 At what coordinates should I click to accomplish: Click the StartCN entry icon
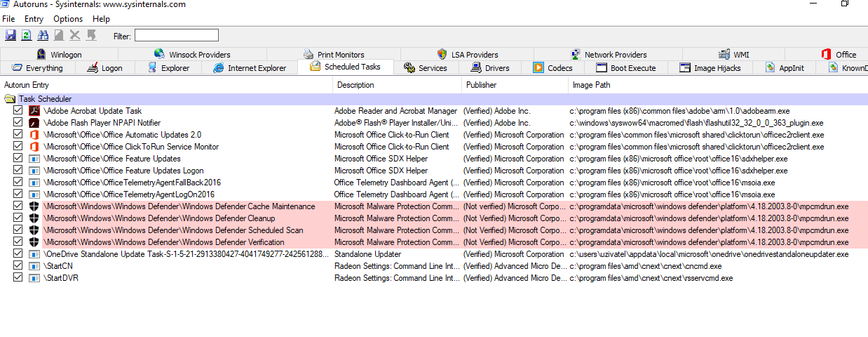34,266
